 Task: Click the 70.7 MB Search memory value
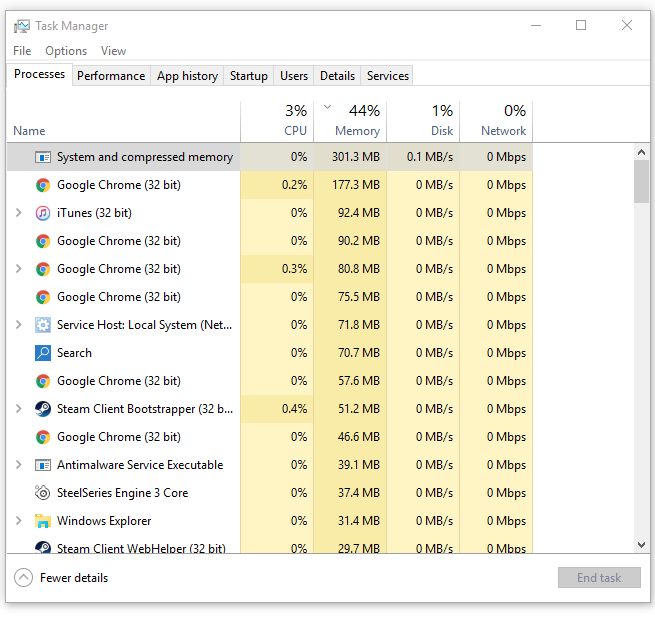point(359,353)
